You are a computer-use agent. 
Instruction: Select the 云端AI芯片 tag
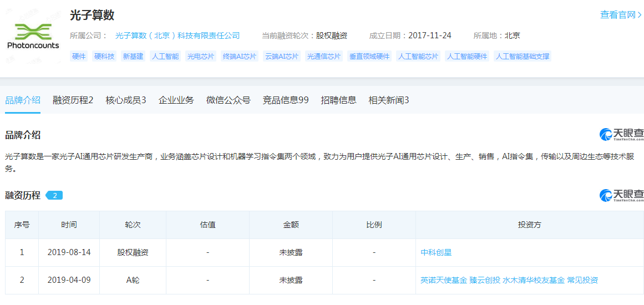(x=282, y=57)
